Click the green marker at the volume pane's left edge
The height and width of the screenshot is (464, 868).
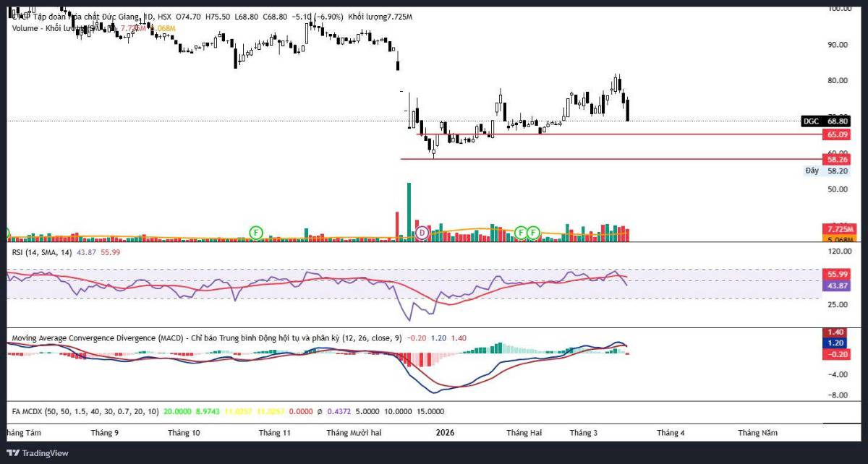pyautogui.click(x=4, y=233)
